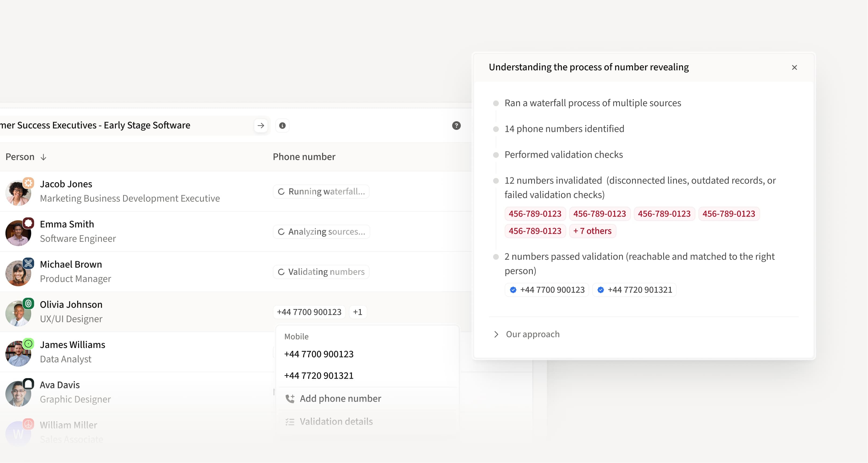Choose Add phone number menu item
The height and width of the screenshot is (463, 868).
(340, 399)
